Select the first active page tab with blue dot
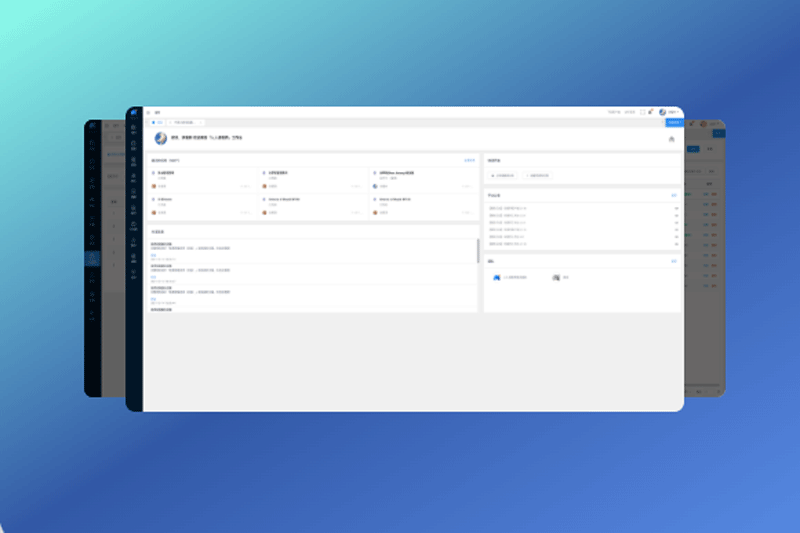Image resolution: width=800 pixels, height=533 pixels. (x=157, y=122)
